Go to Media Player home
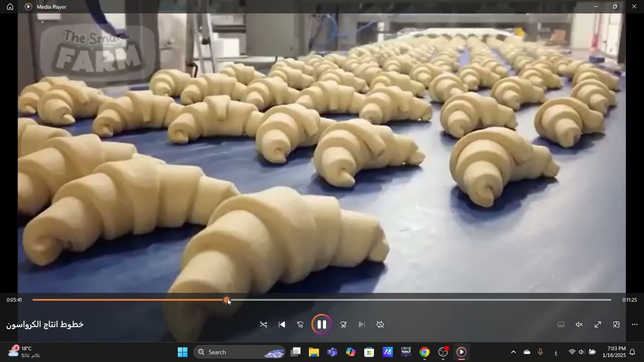The image size is (644, 362). 10,7
